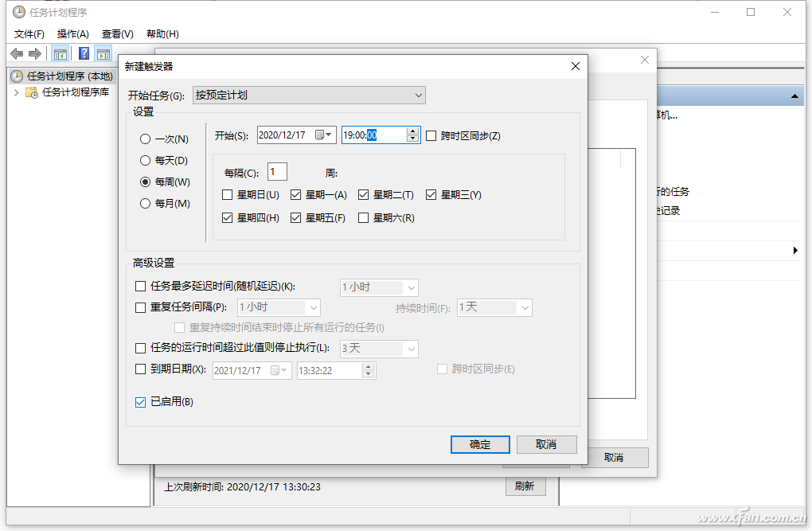812x531 pixels.
Task: Open the 文件(F) menu
Action: point(29,34)
